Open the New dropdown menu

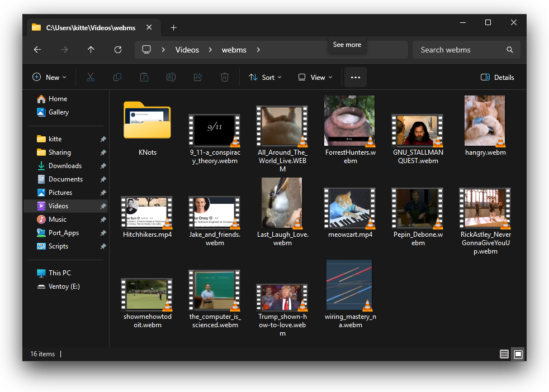pos(49,77)
